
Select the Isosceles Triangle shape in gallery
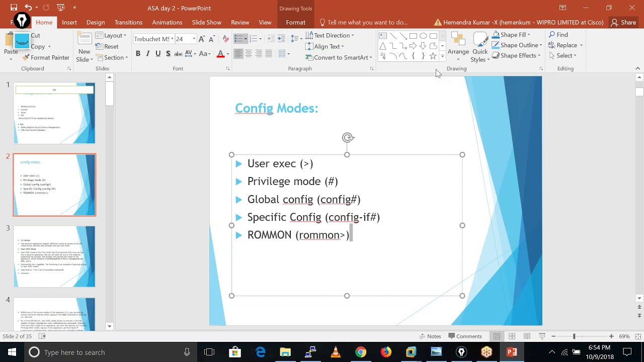pos(383,46)
